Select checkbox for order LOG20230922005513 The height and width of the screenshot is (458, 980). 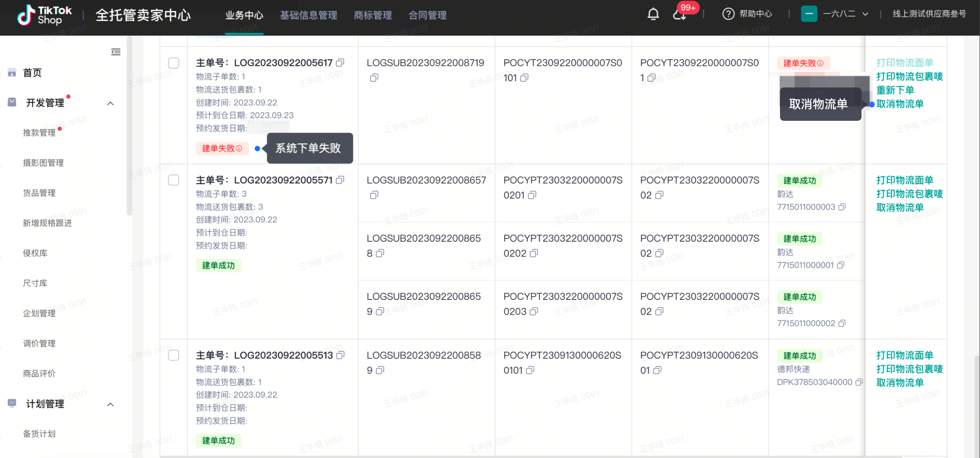[173, 355]
